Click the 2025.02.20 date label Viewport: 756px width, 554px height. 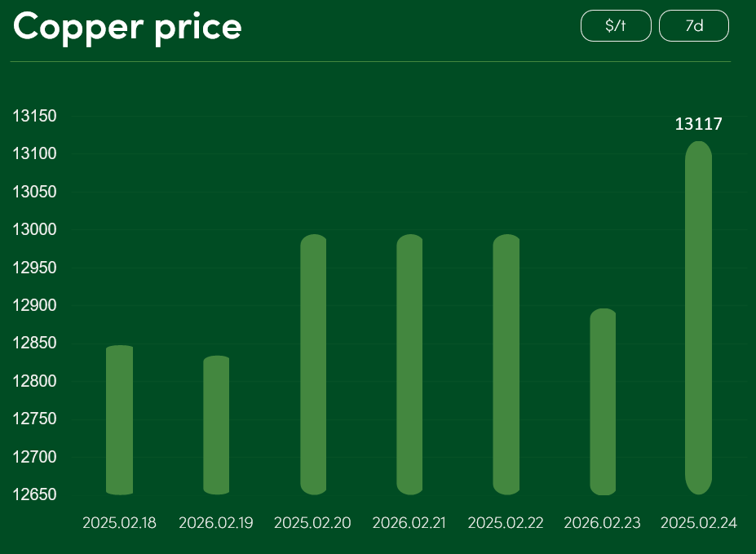coord(312,523)
